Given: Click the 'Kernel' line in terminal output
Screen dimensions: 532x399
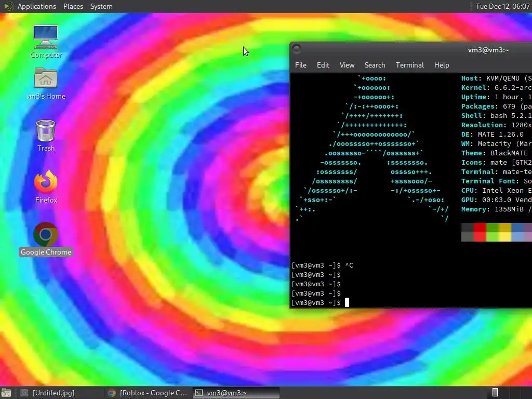Looking at the screenshot, I should pyautogui.click(x=496, y=87).
